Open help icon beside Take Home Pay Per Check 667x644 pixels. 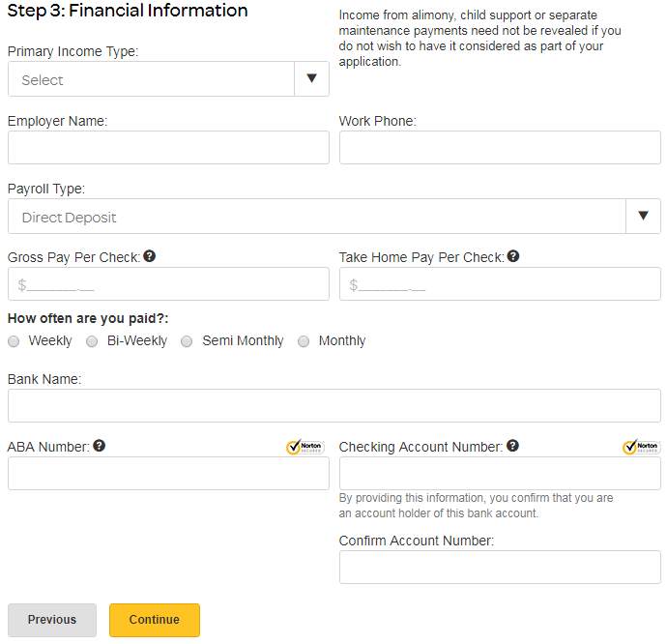point(513,256)
